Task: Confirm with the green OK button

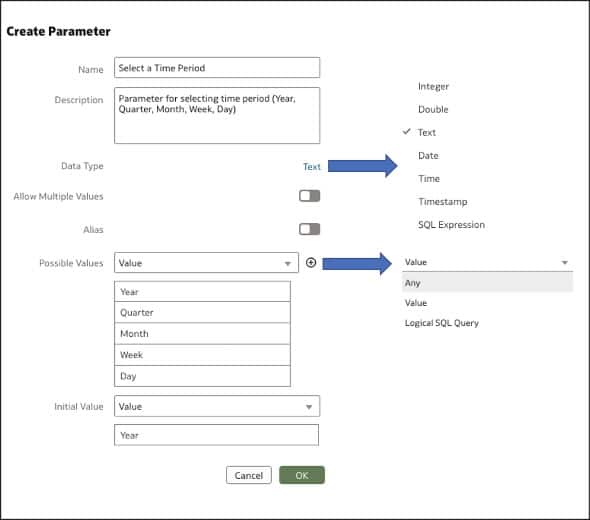Action: click(302, 475)
